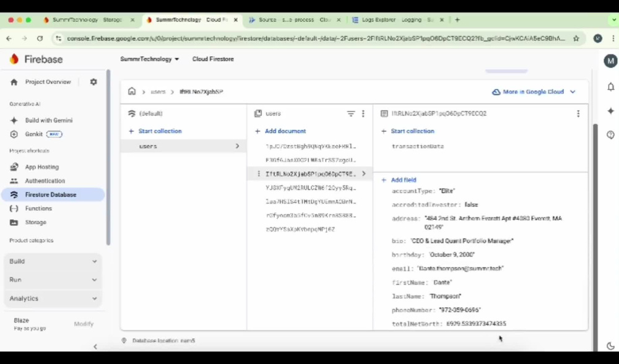619x364 pixels.
Task: Click Modify plan link
Action: (x=84, y=324)
